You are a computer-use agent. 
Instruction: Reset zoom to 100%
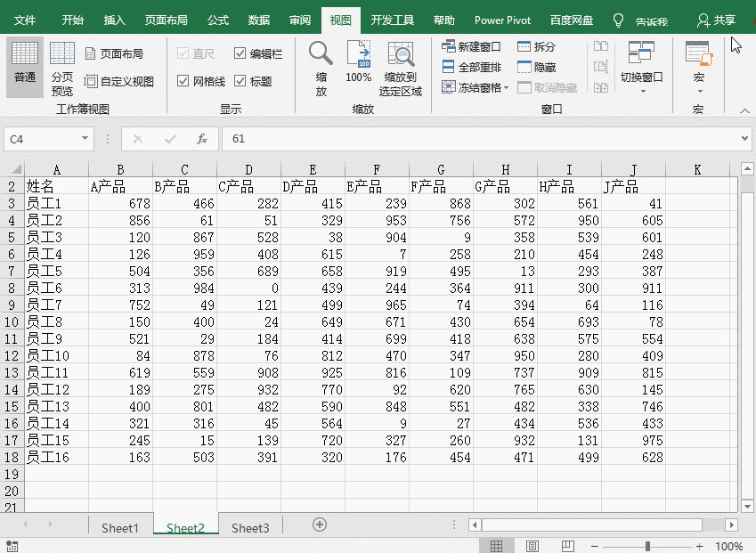[358, 61]
